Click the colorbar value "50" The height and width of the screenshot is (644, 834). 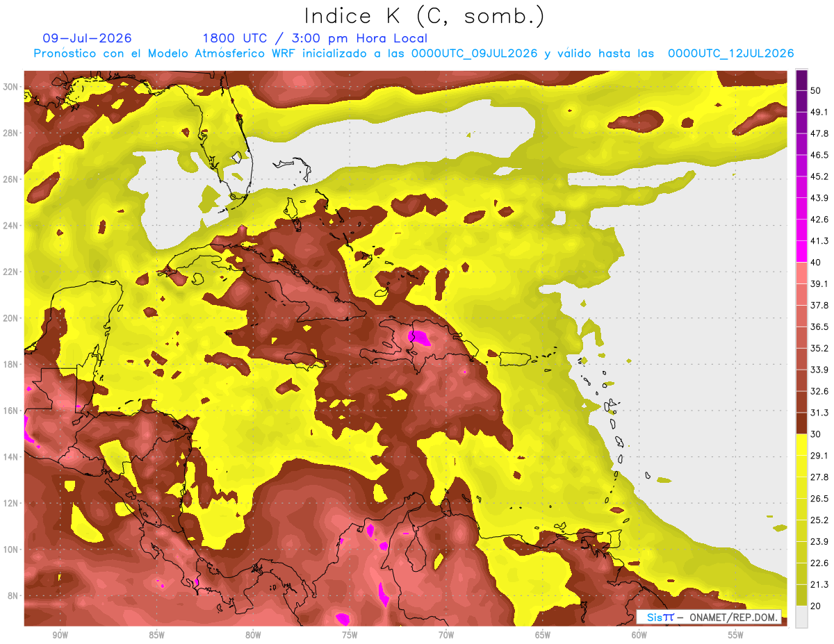pyautogui.click(x=816, y=90)
